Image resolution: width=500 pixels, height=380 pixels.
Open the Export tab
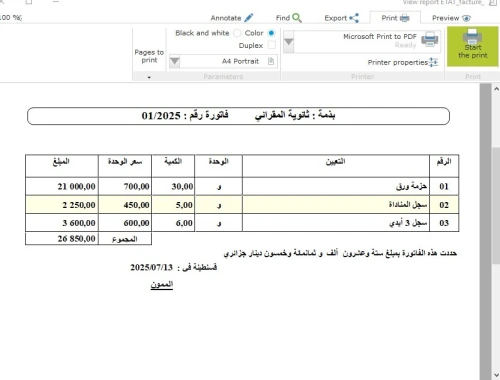point(341,18)
